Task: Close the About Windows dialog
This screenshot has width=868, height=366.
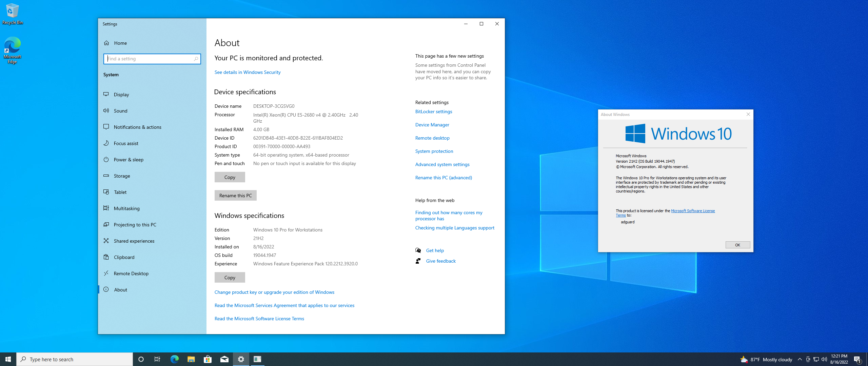Action: pyautogui.click(x=748, y=115)
